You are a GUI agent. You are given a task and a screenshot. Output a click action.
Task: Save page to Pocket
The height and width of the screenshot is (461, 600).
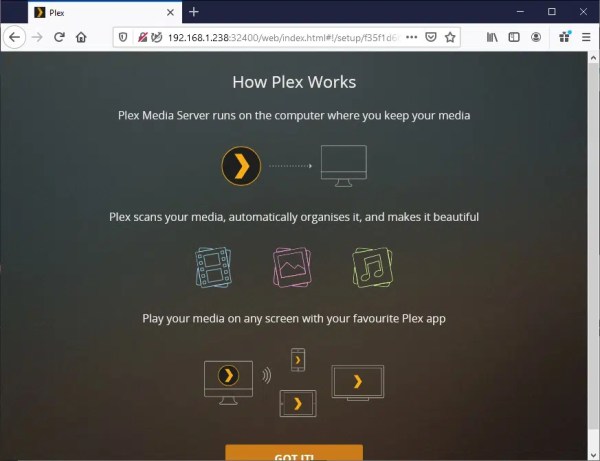pos(431,37)
